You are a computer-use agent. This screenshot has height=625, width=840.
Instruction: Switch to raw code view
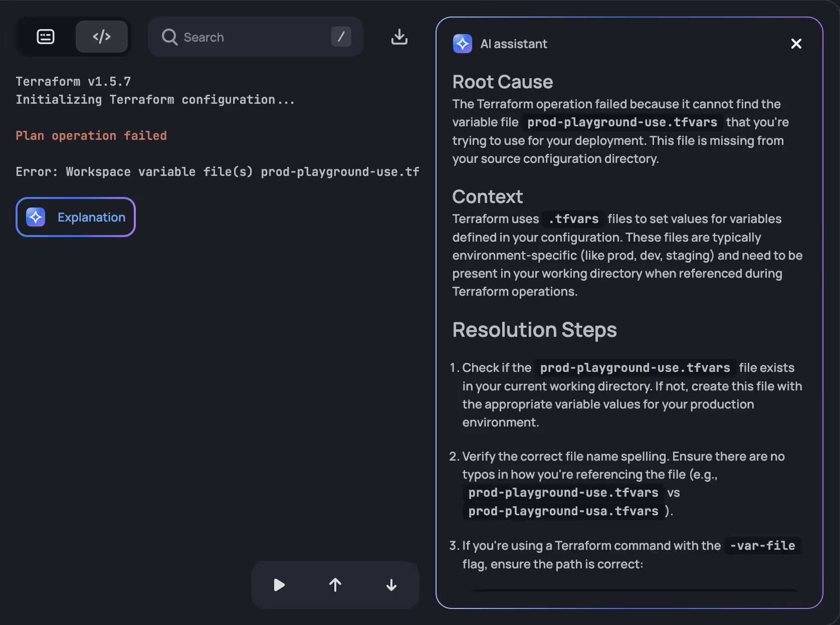[x=102, y=37]
